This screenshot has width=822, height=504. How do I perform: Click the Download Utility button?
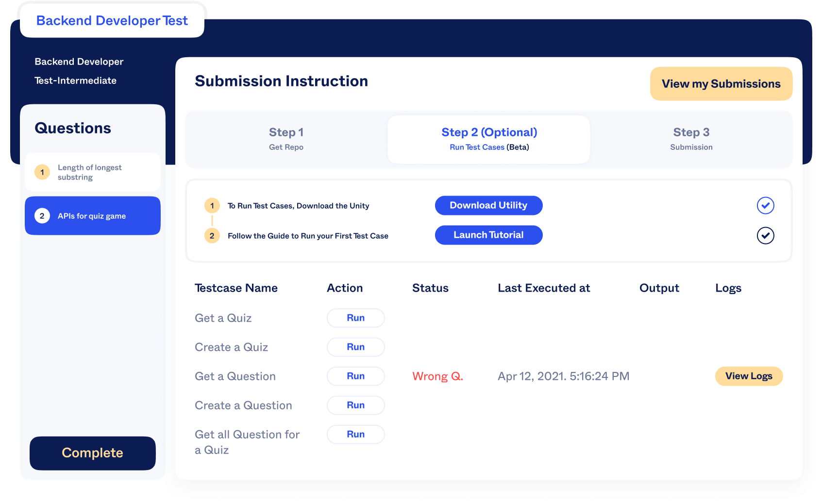(488, 205)
